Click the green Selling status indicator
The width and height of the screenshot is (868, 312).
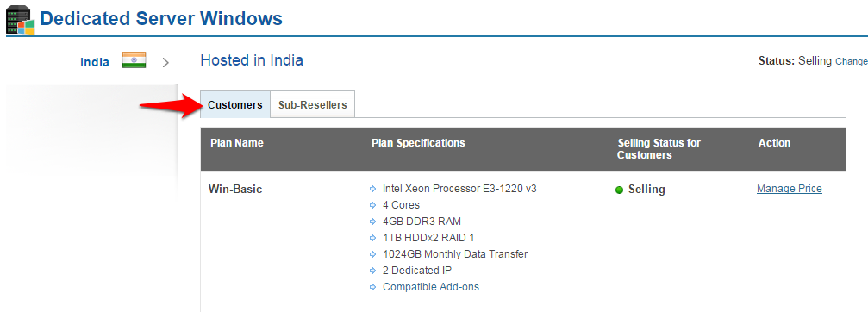(x=620, y=190)
